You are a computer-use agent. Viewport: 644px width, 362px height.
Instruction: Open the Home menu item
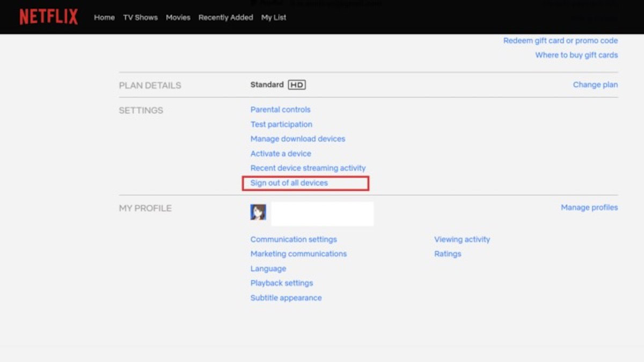point(104,17)
